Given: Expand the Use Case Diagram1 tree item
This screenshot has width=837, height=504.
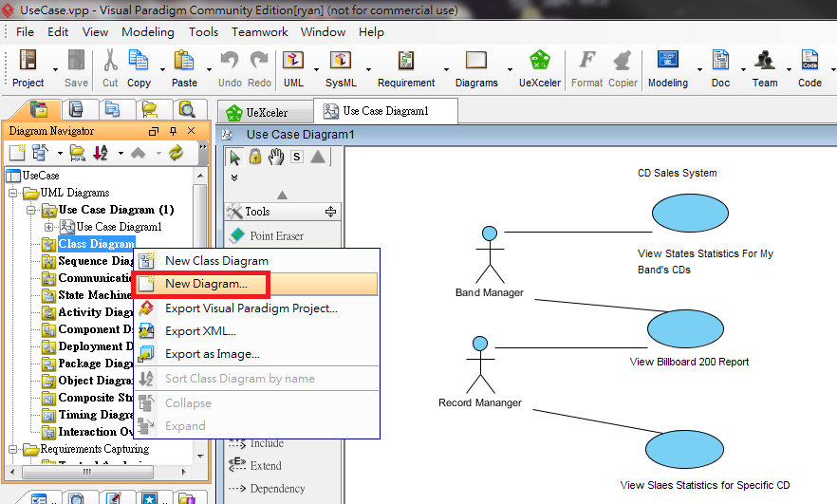Looking at the screenshot, I should tap(48, 227).
